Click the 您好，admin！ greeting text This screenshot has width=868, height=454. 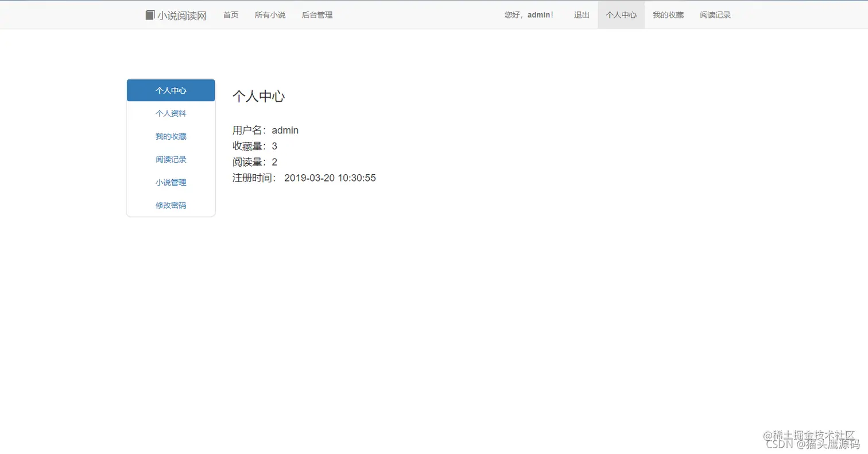529,15
